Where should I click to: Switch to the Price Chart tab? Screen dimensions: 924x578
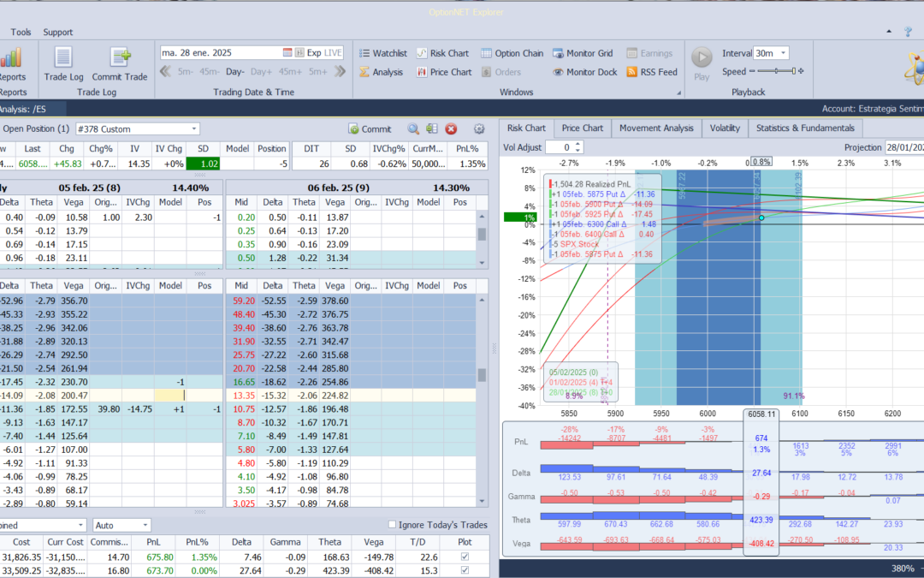(x=583, y=128)
